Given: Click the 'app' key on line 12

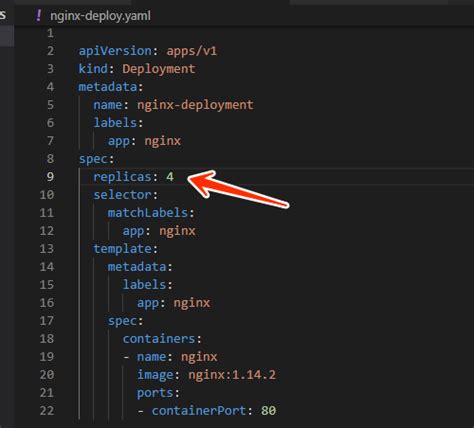Looking at the screenshot, I should pyautogui.click(x=133, y=231).
